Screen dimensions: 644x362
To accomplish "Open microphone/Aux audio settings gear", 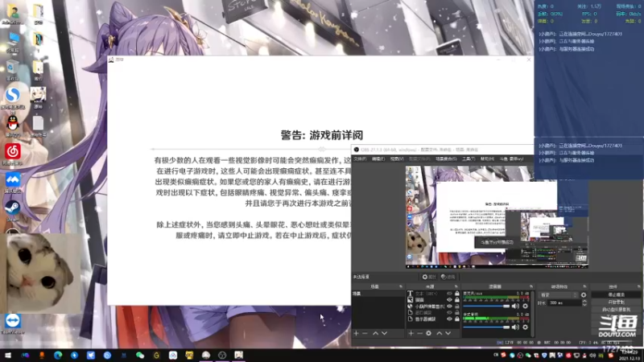I will click(x=526, y=306).
